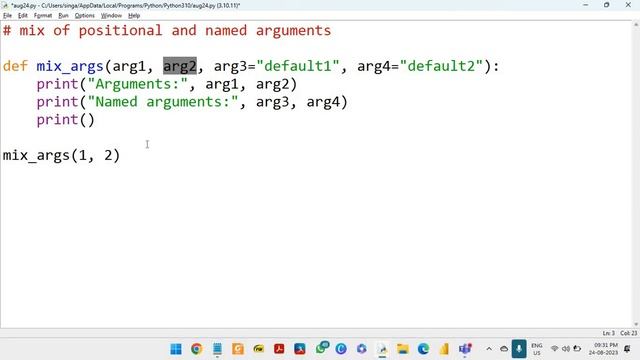Open the OneDrive cloud tray icon

504,349
